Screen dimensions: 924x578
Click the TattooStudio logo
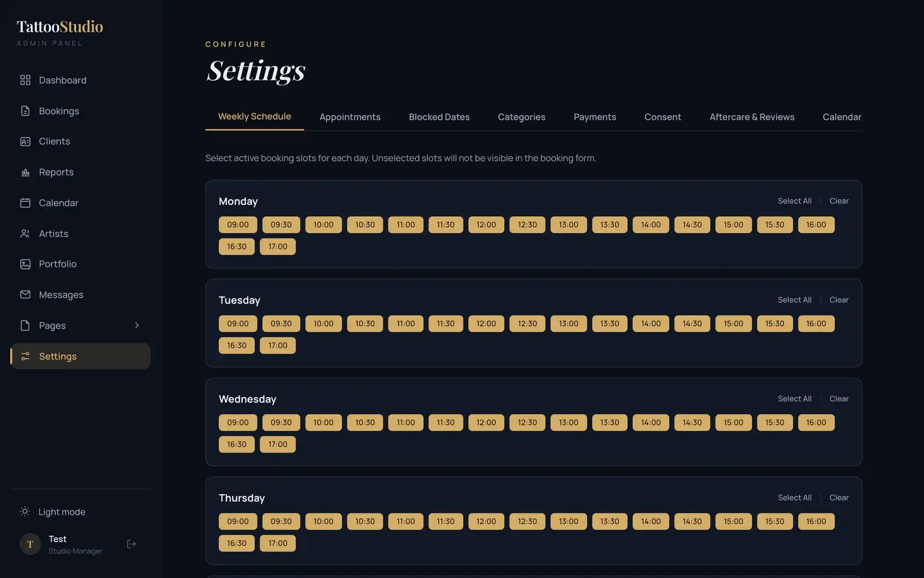pyautogui.click(x=60, y=27)
